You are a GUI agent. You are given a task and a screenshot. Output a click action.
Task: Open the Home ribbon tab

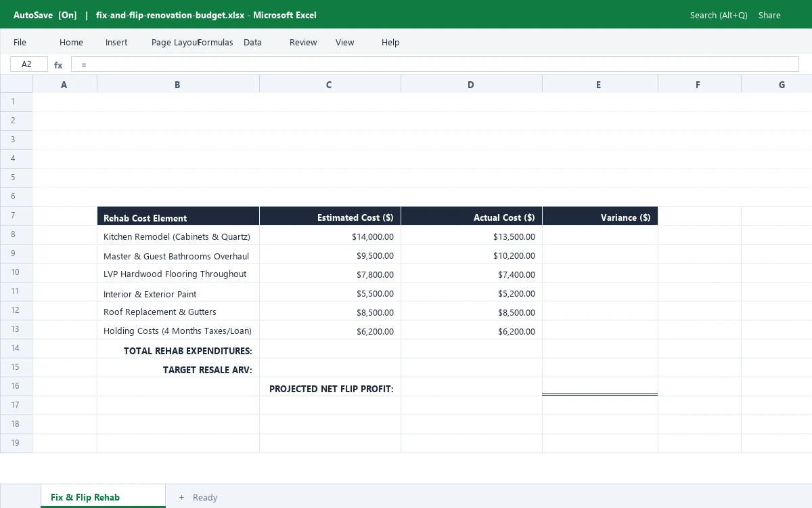[71, 42]
